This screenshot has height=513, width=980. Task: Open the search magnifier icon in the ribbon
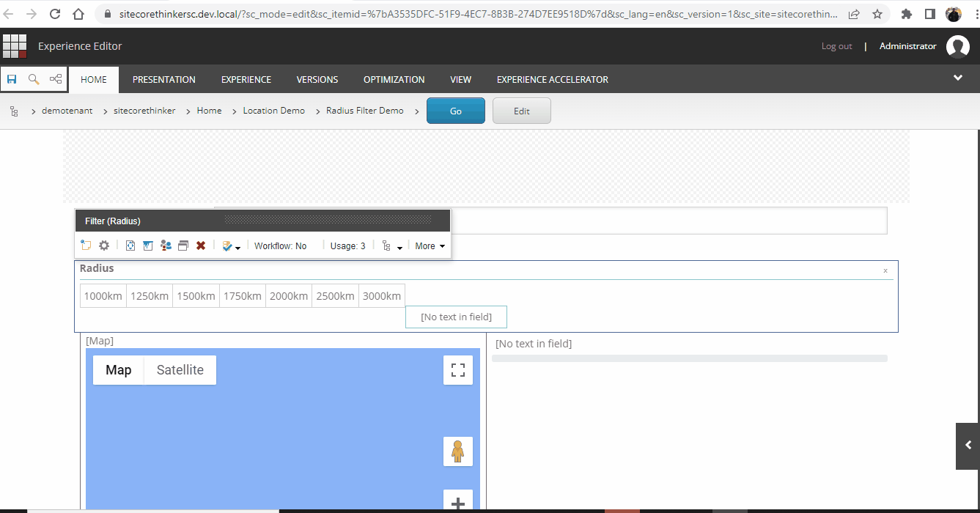click(x=34, y=79)
